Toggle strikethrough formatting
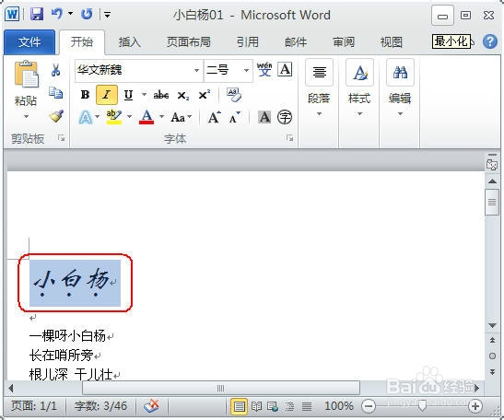Image resolution: width=504 pixels, height=420 pixels. 161,95
